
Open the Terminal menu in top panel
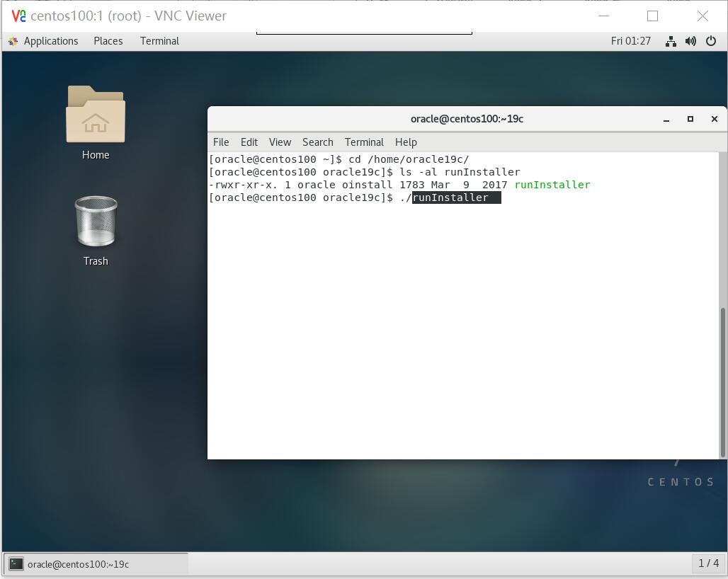click(159, 41)
